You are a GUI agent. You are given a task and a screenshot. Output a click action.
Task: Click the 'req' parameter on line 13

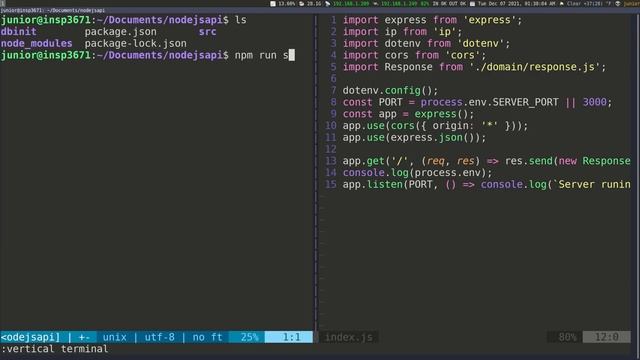pos(436,161)
